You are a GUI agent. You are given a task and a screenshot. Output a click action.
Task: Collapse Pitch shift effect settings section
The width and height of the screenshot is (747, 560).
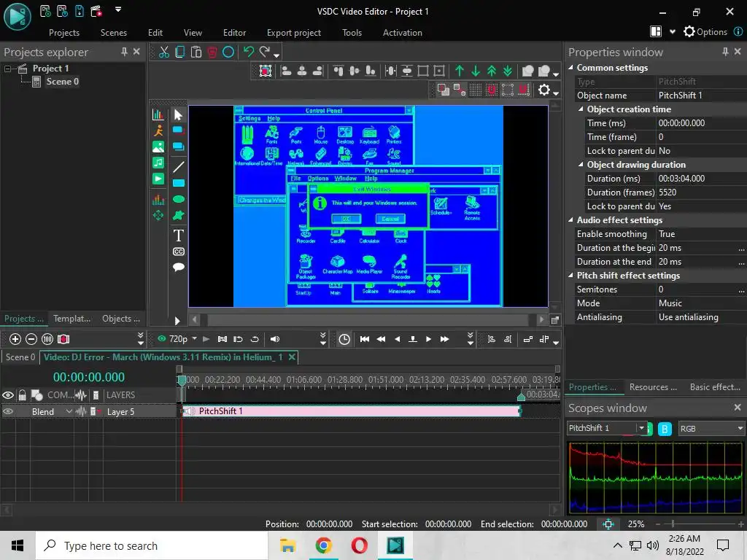pyautogui.click(x=570, y=275)
